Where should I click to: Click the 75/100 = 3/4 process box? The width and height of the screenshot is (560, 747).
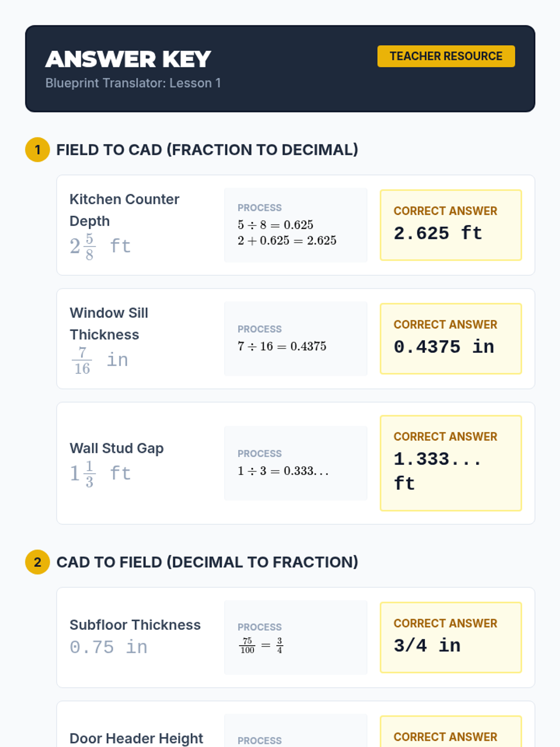295,637
